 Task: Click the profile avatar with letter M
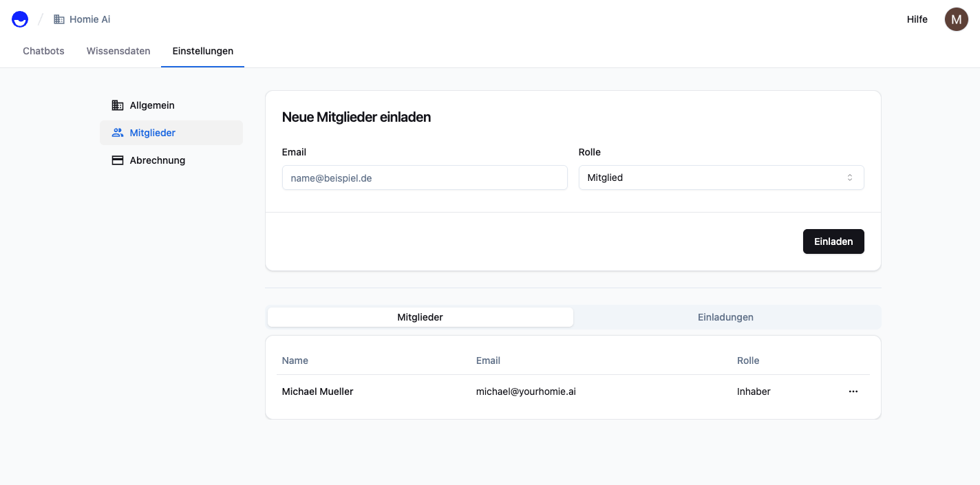click(956, 19)
